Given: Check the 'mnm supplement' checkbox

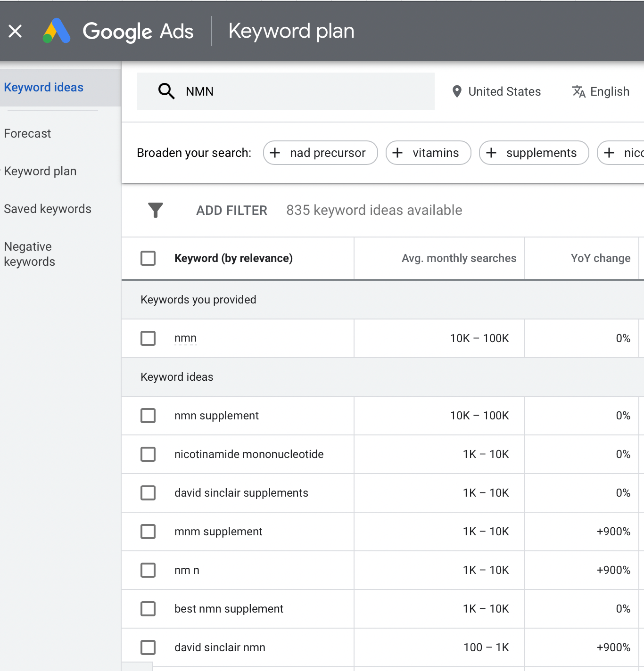Looking at the screenshot, I should [x=148, y=532].
